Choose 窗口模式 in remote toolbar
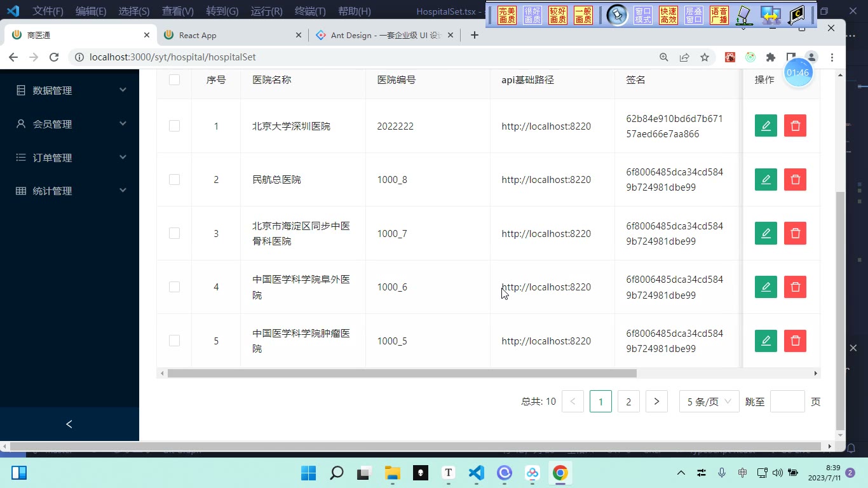The image size is (868, 488). 643,15
